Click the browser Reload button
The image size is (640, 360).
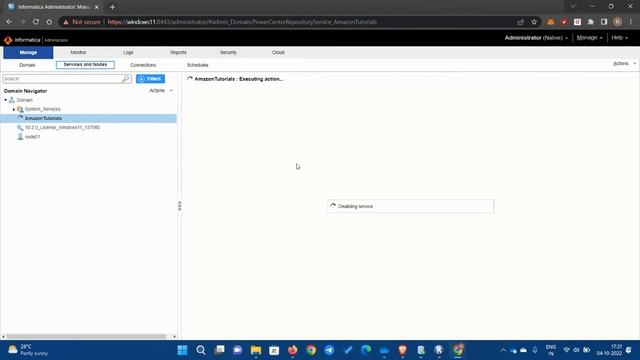[x=36, y=22]
